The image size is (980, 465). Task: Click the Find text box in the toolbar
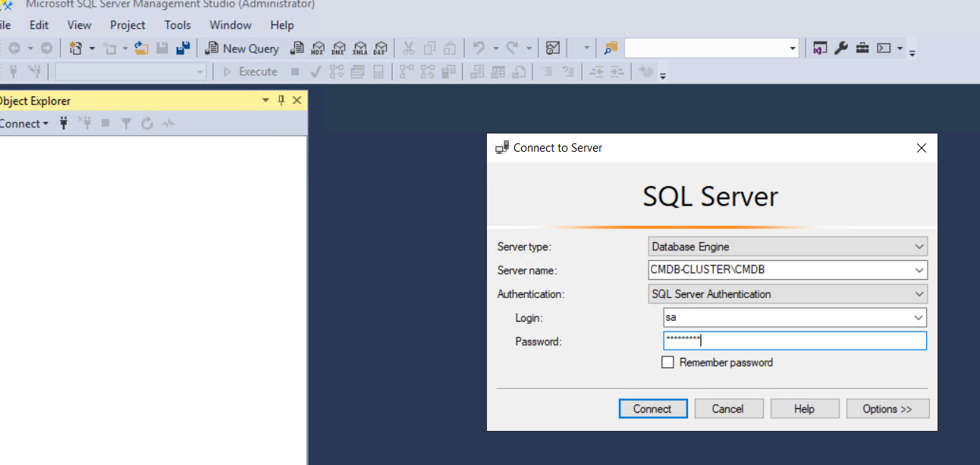[705, 49]
